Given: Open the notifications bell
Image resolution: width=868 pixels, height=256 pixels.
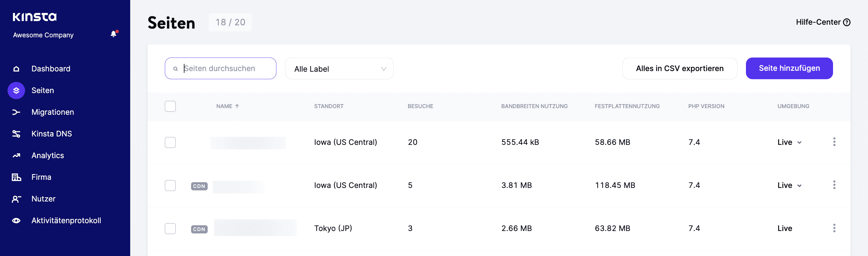Looking at the screenshot, I should (114, 34).
